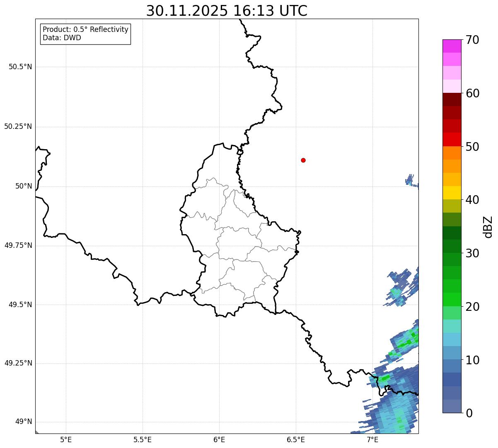Image resolution: width=498 pixels, height=448 pixels.
Task: Click the colorbar tick label "70"
Action: [x=472, y=40]
